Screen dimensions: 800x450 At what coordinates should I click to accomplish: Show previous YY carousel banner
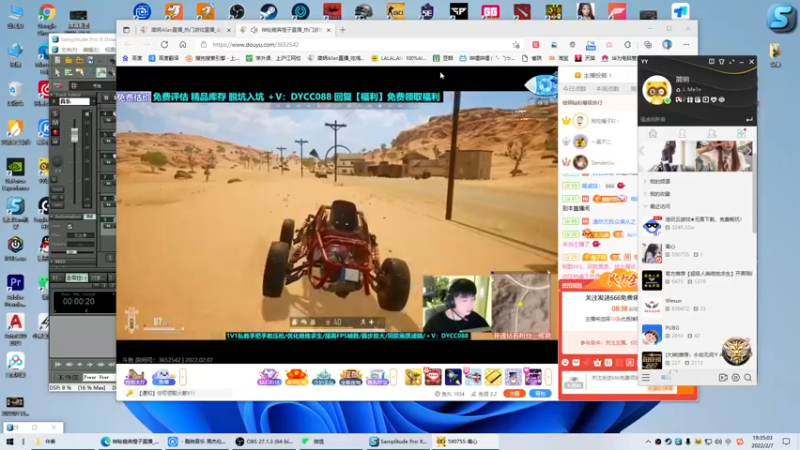642,151
